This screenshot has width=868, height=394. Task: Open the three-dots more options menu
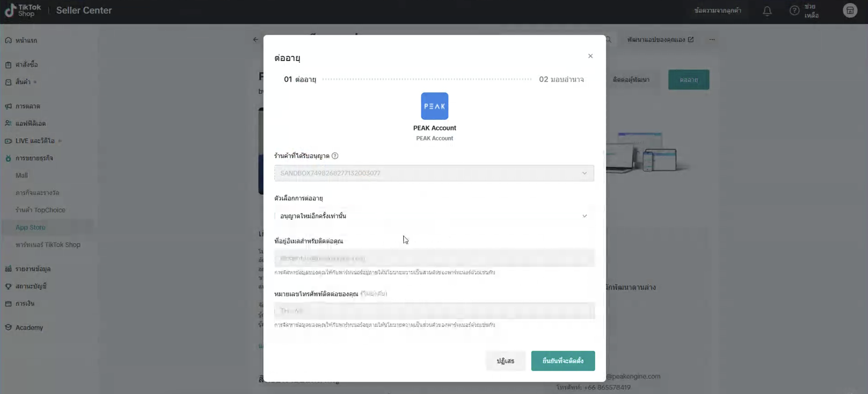tap(712, 40)
